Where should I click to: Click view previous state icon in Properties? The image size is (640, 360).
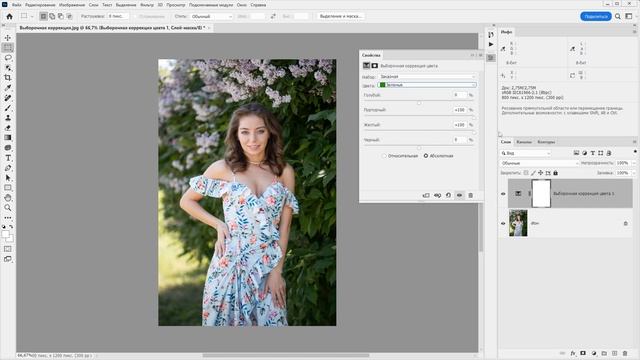pyautogui.click(x=437, y=196)
